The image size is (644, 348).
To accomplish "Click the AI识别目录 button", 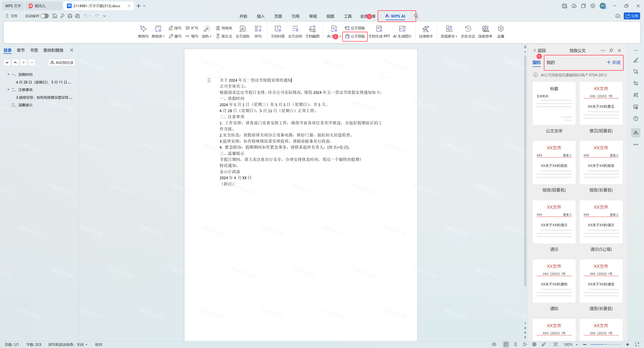I will click(62, 63).
